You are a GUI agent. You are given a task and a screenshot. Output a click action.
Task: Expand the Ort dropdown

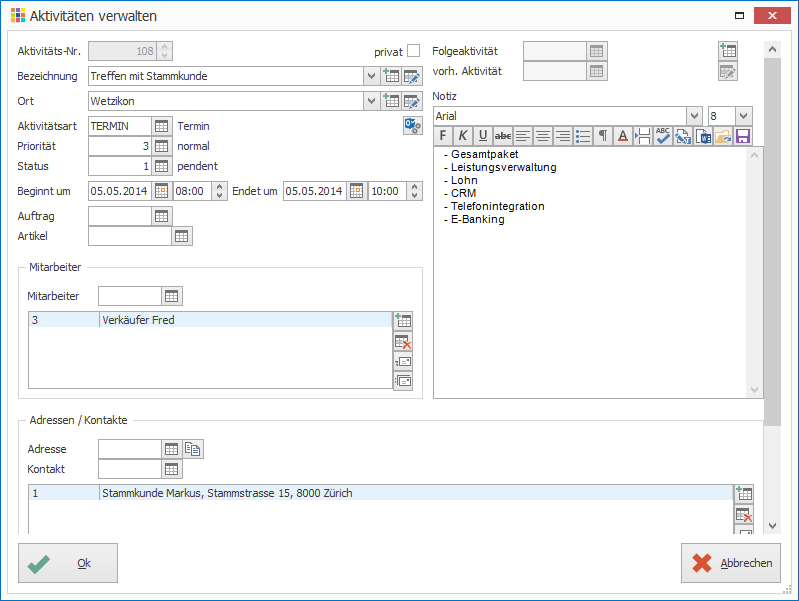pyautogui.click(x=371, y=101)
